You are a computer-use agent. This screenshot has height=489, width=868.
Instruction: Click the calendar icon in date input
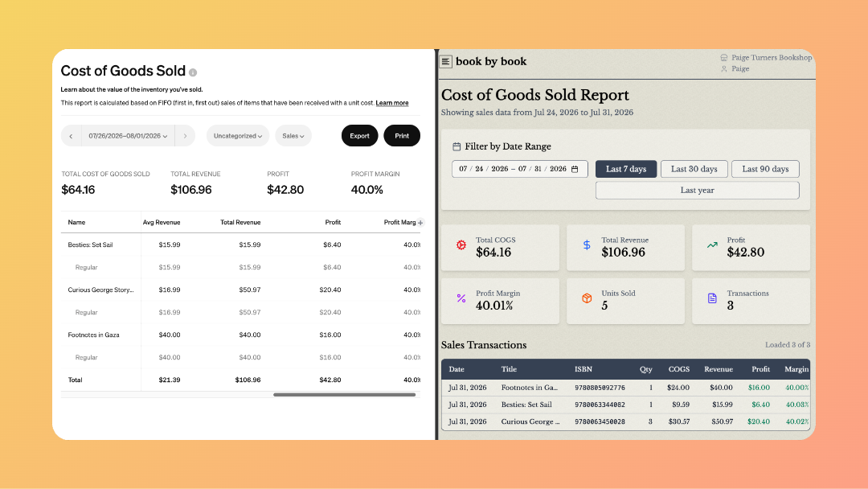575,169
